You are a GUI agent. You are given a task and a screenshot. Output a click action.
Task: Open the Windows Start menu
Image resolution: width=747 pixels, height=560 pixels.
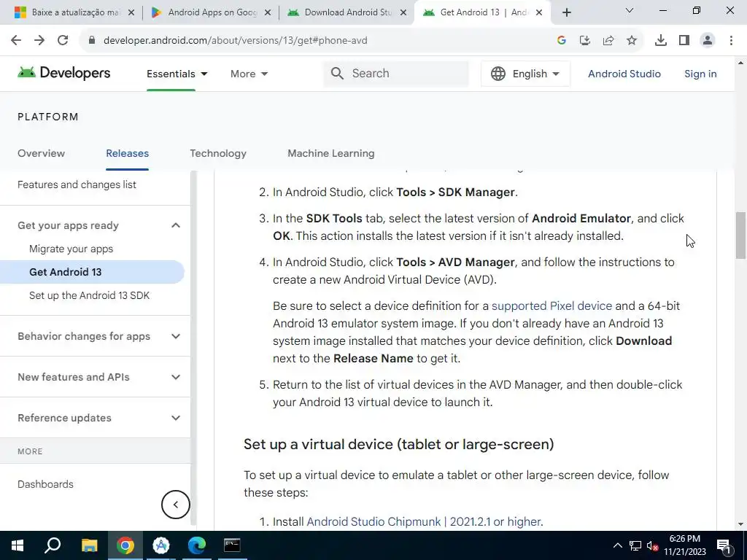pyautogui.click(x=18, y=545)
